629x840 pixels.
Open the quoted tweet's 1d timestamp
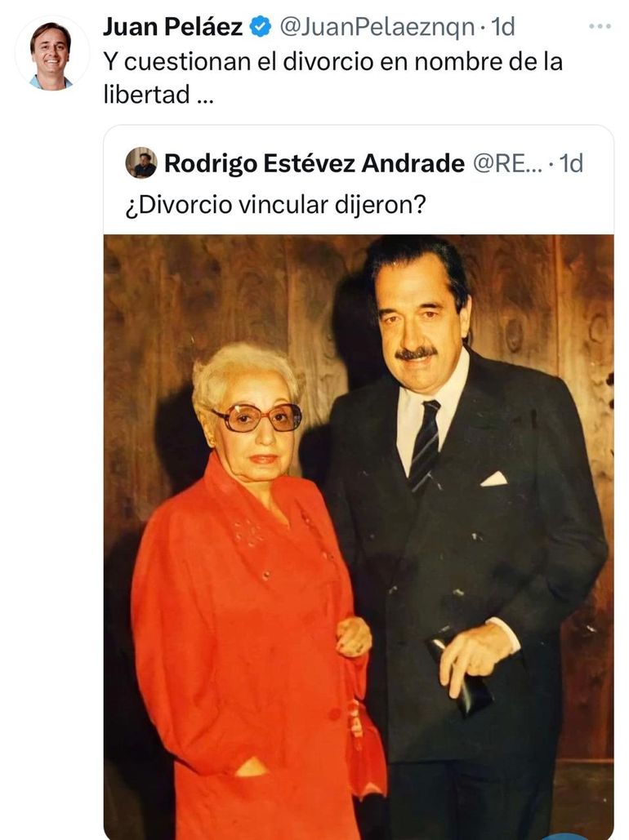(570, 163)
